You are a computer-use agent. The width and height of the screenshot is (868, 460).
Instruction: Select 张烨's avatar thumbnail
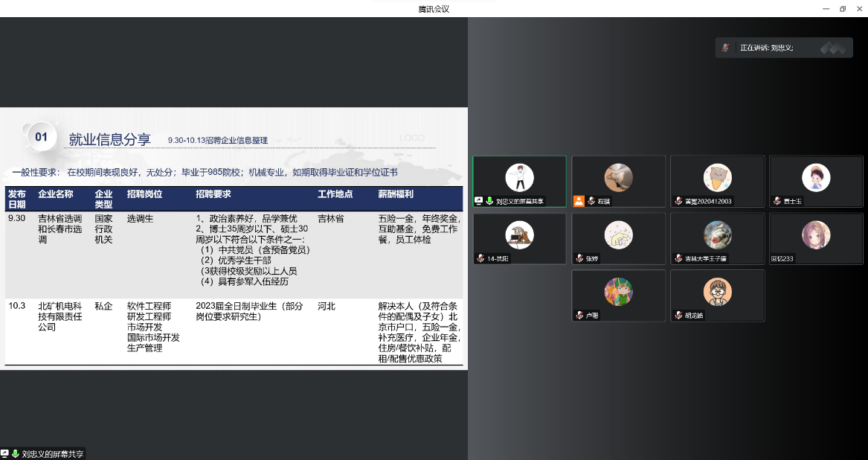[x=618, y=234]
